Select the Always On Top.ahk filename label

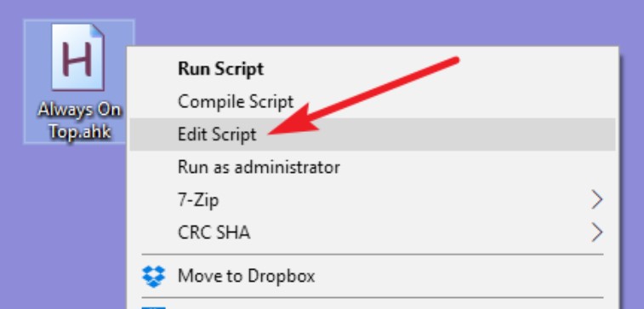coord(80,121)
